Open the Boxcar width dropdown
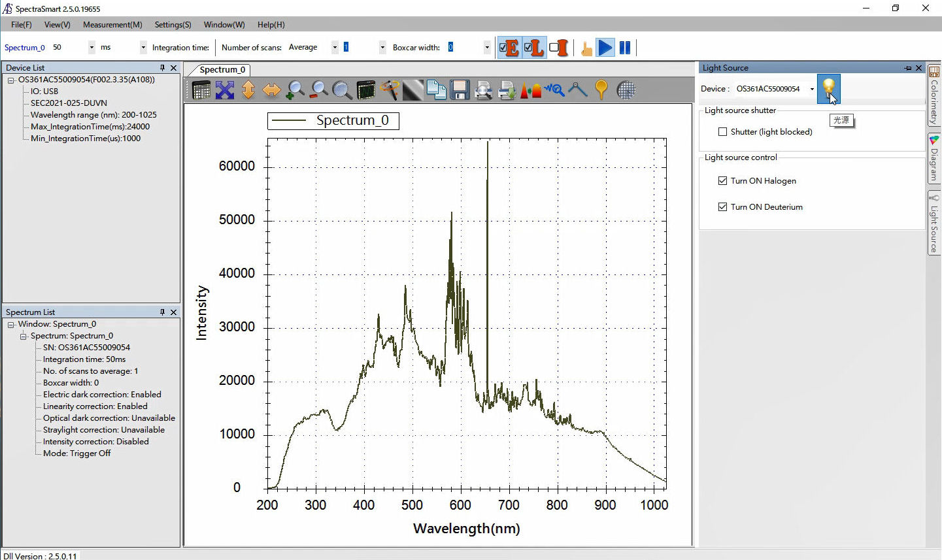Viewport: 942px width, 560px height. click(487, 48)
